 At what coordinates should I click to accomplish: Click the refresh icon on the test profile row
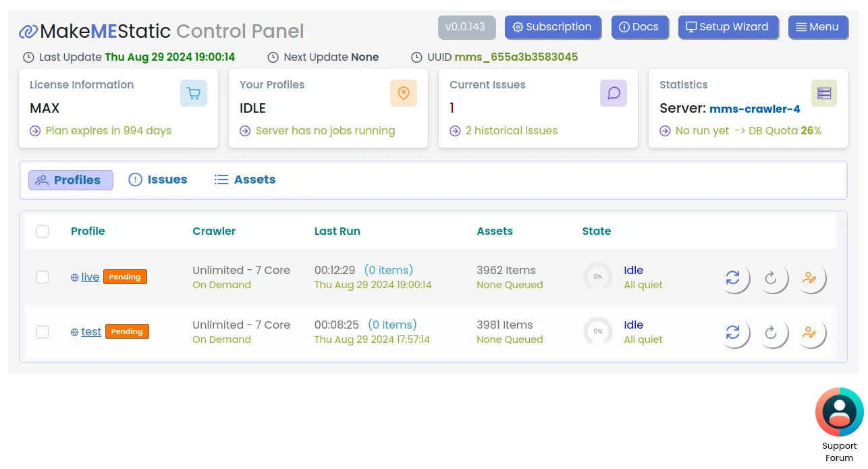pos(774,332)
